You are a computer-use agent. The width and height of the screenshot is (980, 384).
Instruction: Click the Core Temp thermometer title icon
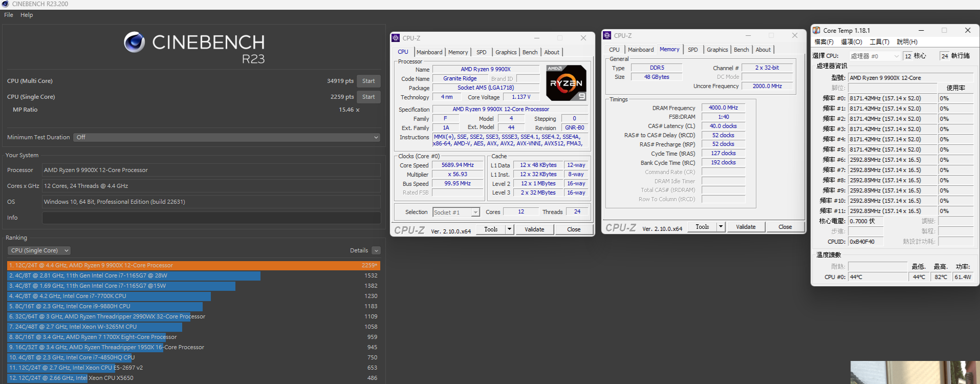(x=817, y=30)
